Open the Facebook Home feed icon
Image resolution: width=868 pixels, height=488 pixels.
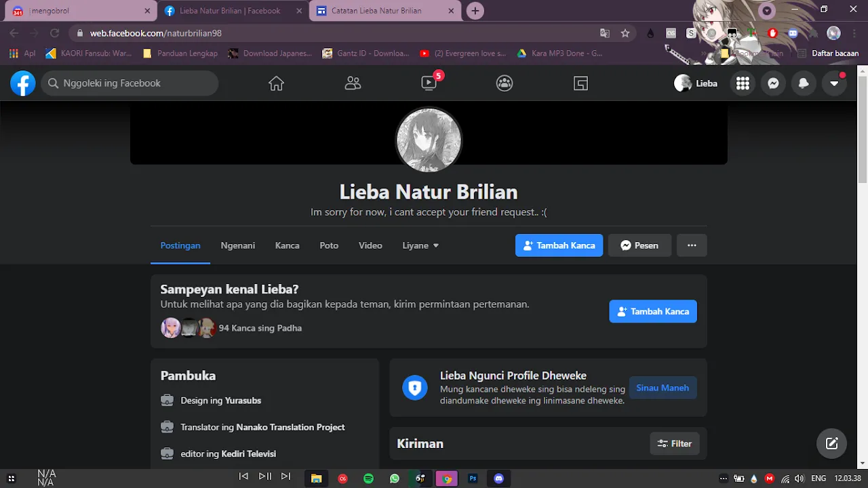276,83
